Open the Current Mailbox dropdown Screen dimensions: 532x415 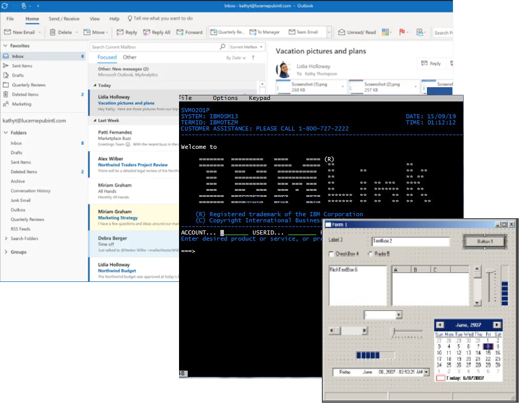[x=246, y=47]
